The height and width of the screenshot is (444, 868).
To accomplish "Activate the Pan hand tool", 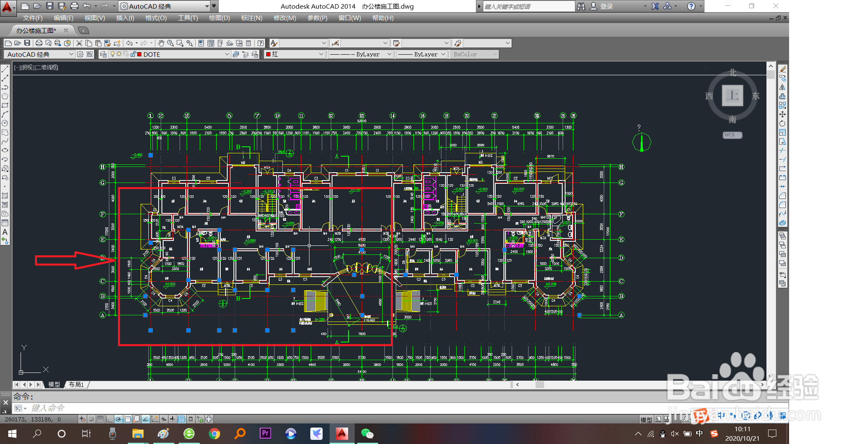I will click(161, 43).
